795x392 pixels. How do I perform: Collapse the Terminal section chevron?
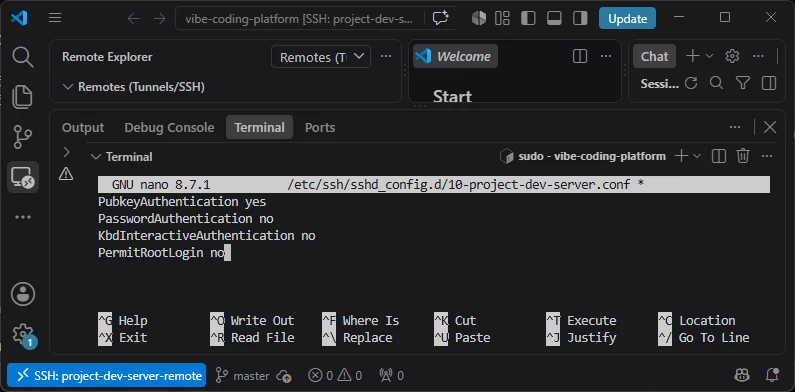pyautogui.click(x=95, y=157)
